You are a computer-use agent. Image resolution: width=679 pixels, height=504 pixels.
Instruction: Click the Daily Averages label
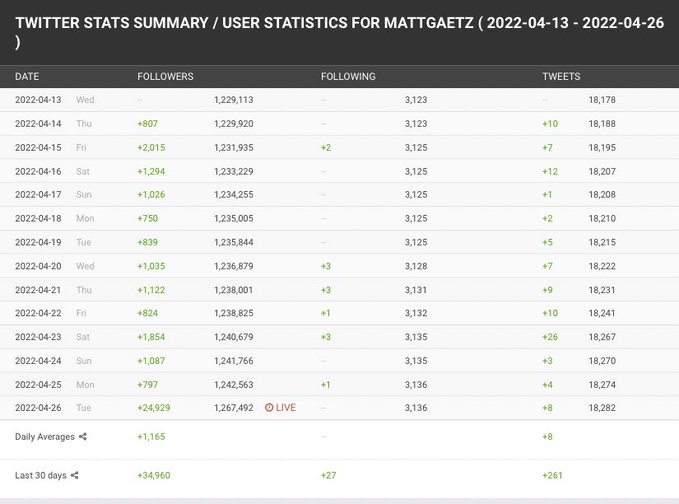click(45, 436)
